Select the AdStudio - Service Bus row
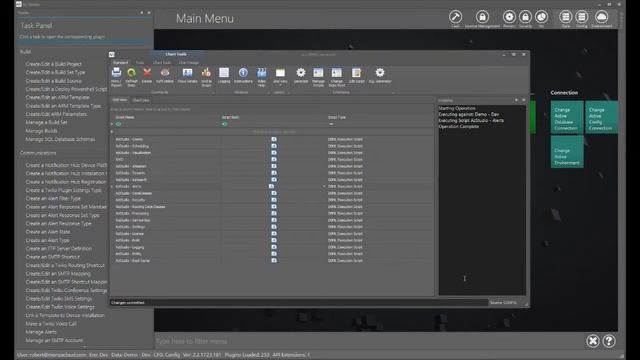Viewport: 640px width, 360px height. [x=272, y=220]
